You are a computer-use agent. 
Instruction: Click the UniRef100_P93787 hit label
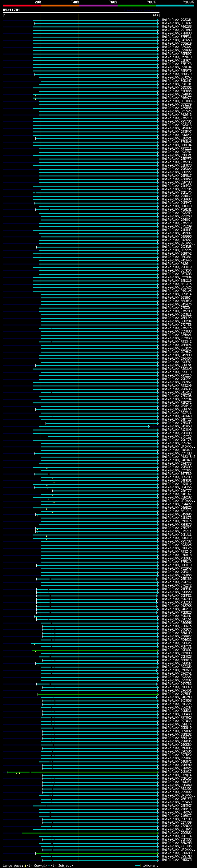(x=177, y=542)
